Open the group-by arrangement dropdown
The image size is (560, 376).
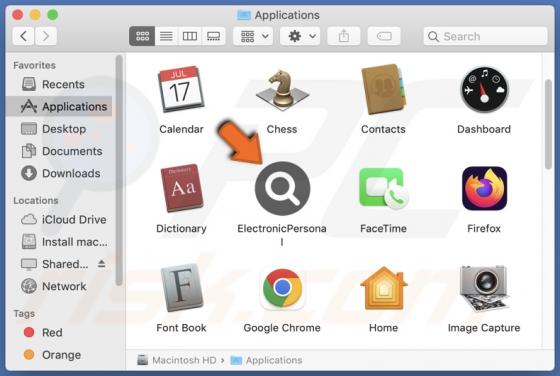pos(253,36)
